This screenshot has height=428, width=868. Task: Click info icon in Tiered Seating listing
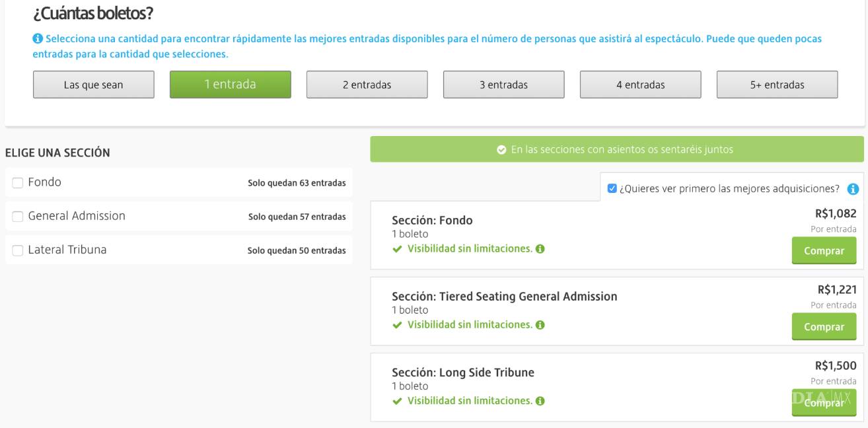point(540,325)
